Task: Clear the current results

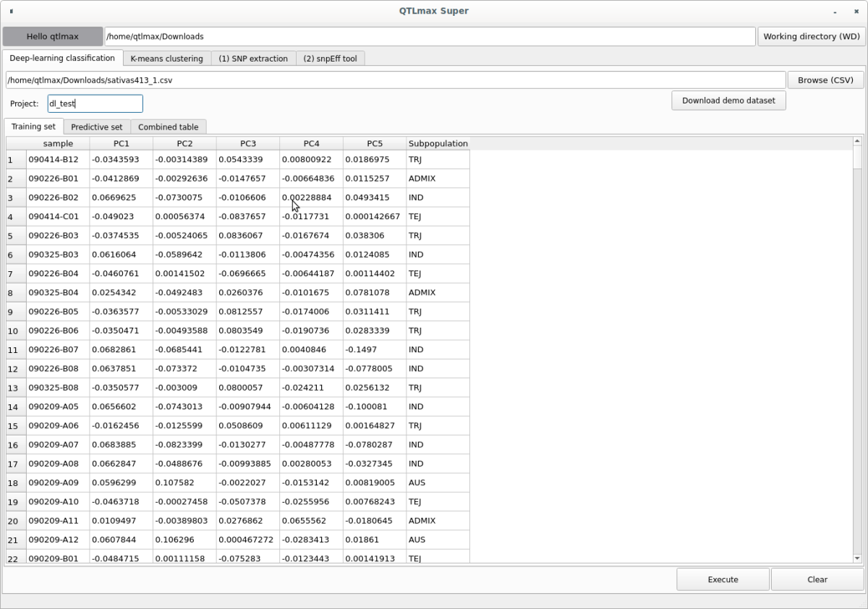Action: [x=817, y=579]
